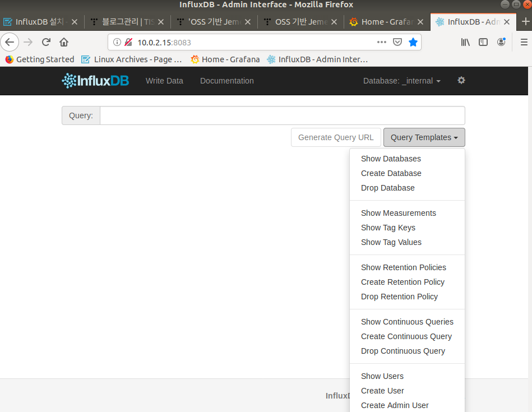Open the Firefox account icon

[x=501, y=42]
